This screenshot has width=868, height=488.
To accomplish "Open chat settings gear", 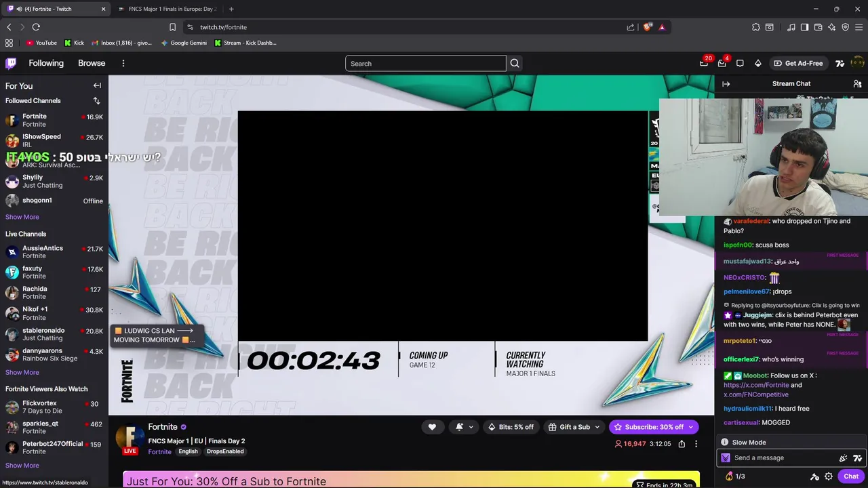I will coord(829,476).
